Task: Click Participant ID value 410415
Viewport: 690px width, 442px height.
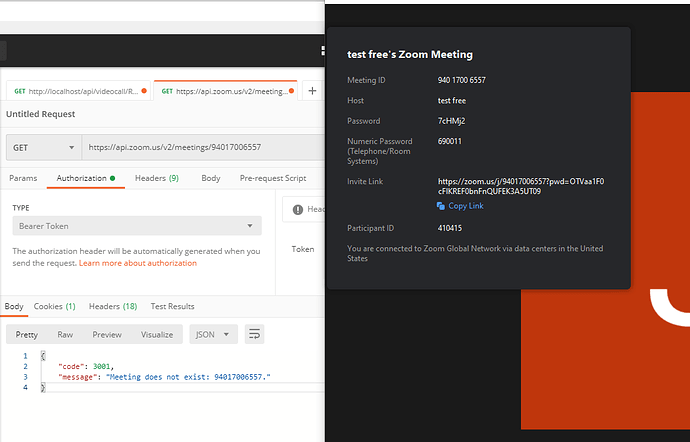Action: (x=450, y=228)
